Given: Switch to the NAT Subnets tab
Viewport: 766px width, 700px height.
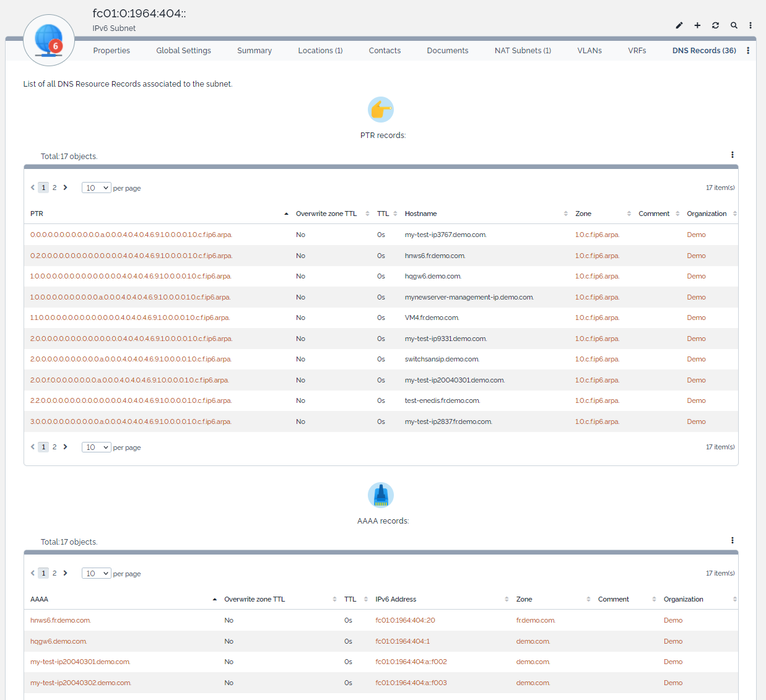Looking at the screenshot, I should (523, 51).
